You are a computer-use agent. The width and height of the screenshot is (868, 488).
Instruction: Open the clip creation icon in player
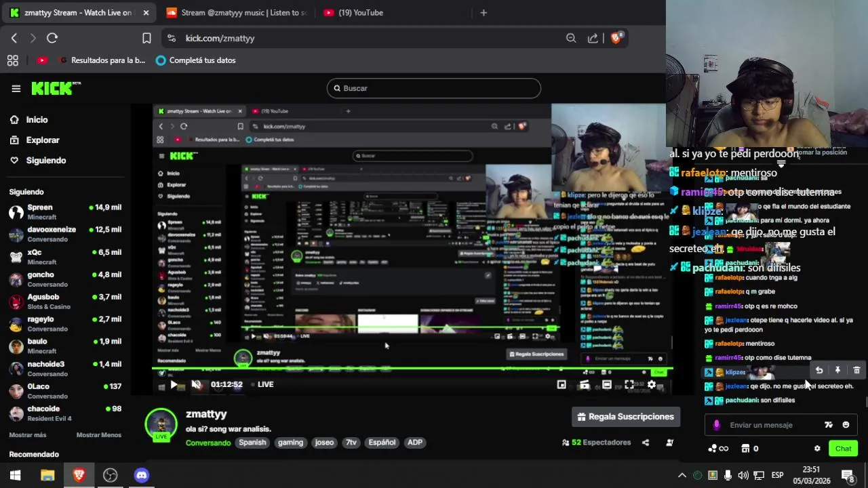(585, 384)
